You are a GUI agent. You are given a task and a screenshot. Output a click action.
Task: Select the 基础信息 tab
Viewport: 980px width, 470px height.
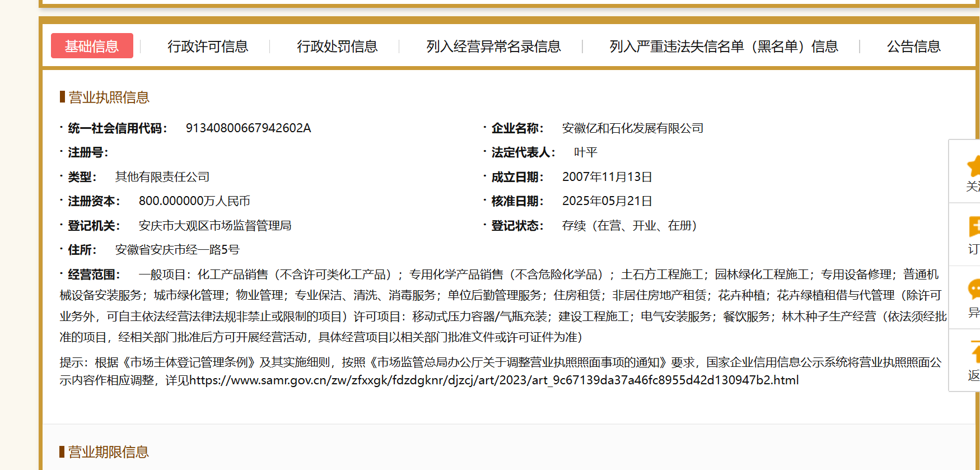92,46
